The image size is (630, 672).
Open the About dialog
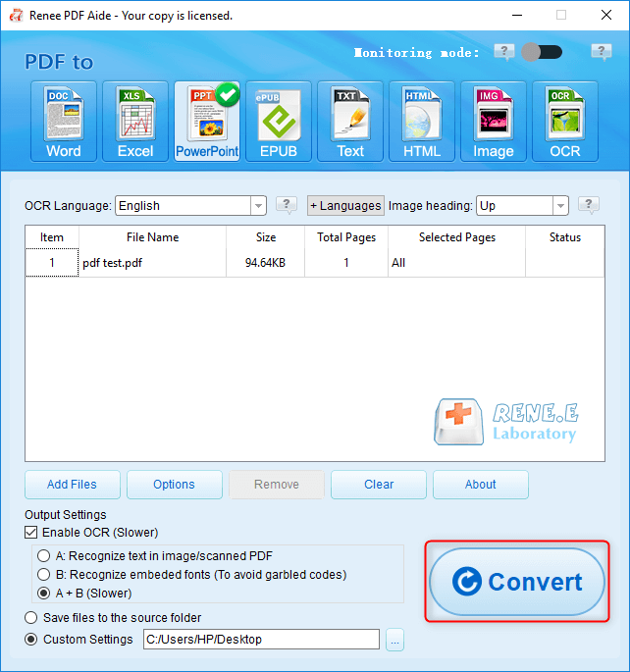pos(481,485)
